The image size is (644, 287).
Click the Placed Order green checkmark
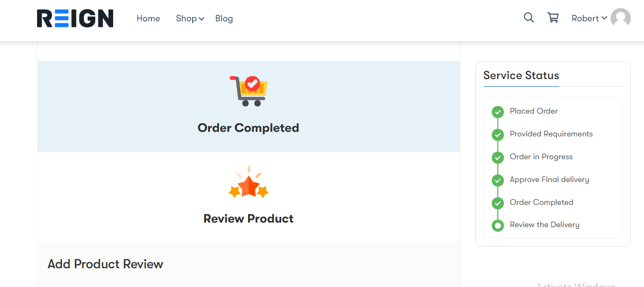(498, 112)
